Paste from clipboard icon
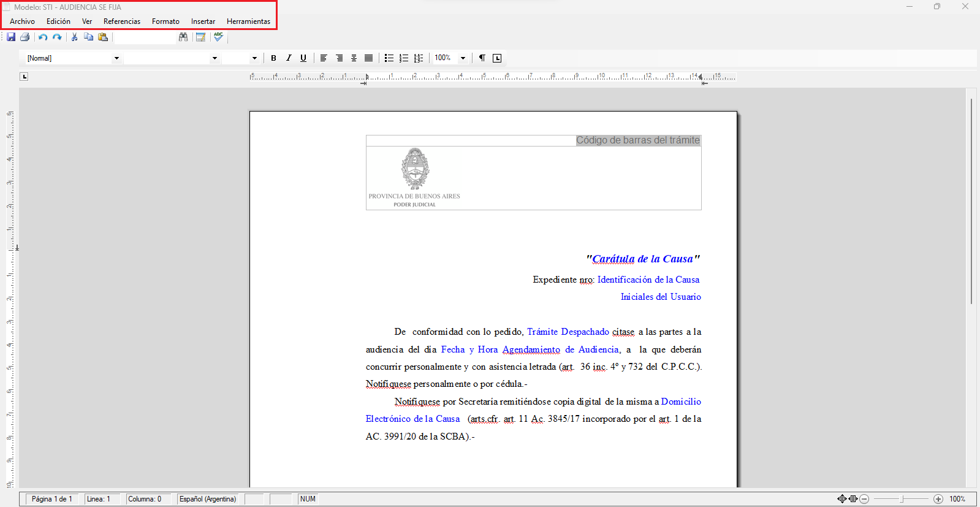This screenshot has height=507, width=980. point(103,37)
